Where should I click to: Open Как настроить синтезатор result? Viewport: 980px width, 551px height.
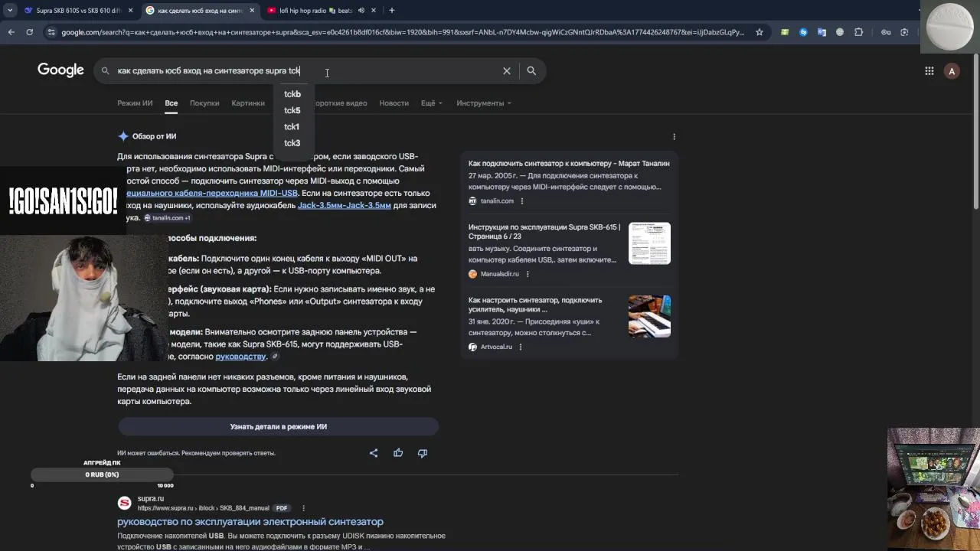click(535, 305)
